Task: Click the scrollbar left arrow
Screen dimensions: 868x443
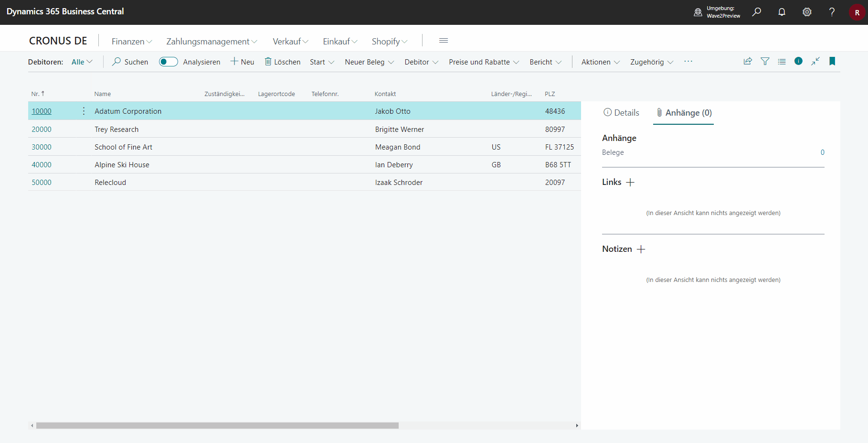Action: (x=32, y=425)
